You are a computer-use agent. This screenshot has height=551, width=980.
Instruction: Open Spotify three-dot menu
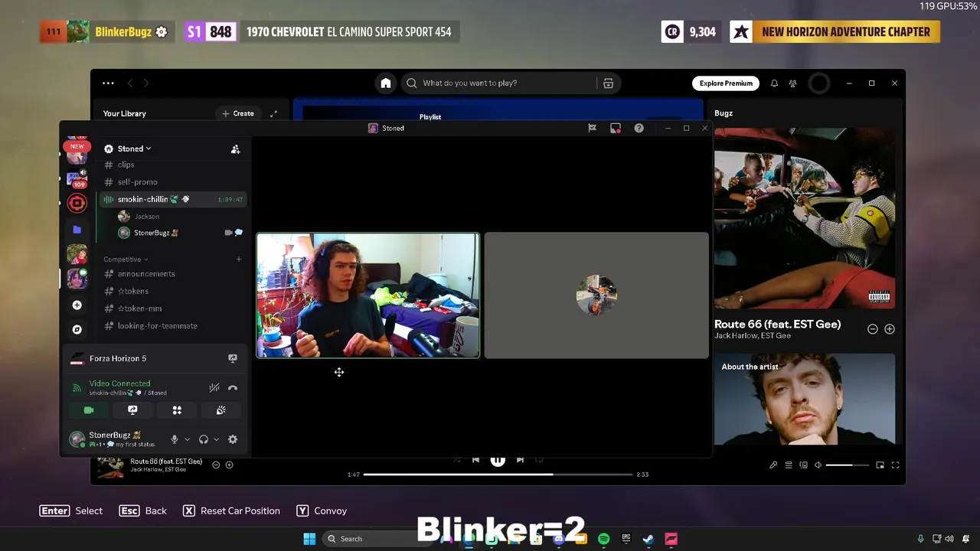click(x=108, y=83)
